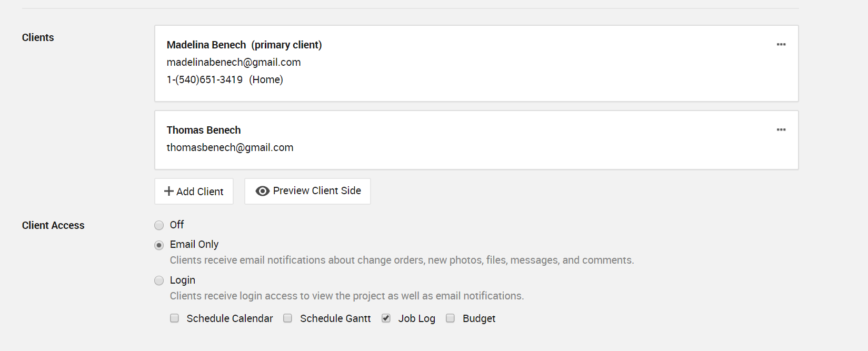Viewport: 868px width, 351px height.
Task: Uncheck the Job Log checkbox
Action: [x=386, y=318]
